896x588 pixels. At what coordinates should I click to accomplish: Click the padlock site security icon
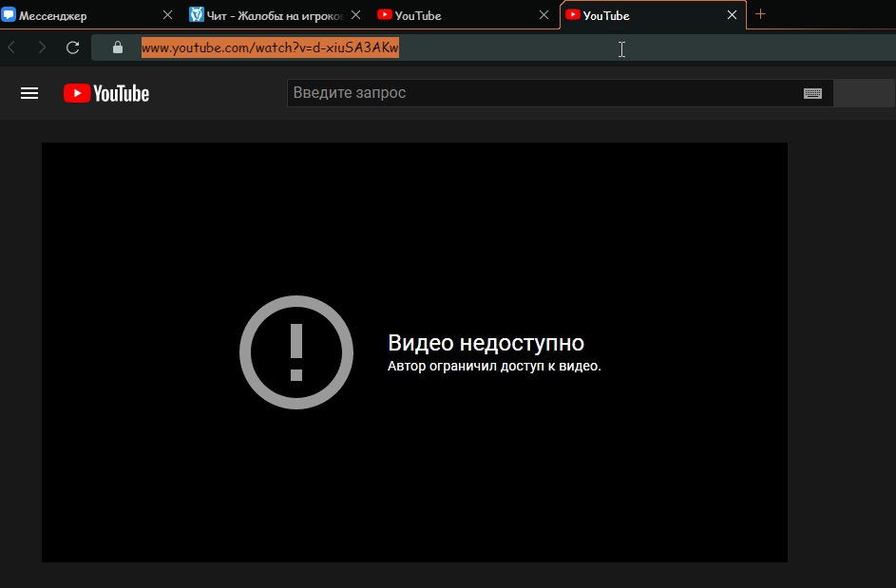(x=118, y=47)
